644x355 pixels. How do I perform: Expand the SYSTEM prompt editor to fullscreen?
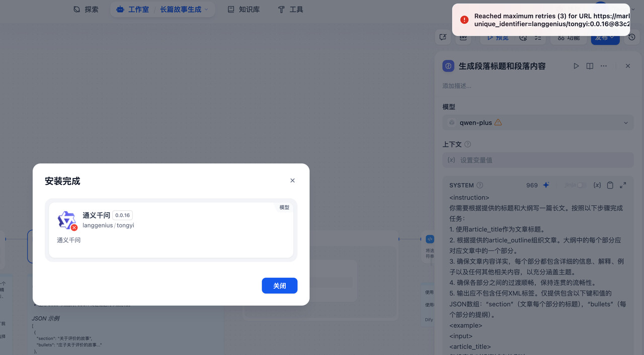[x=623, y=185]
